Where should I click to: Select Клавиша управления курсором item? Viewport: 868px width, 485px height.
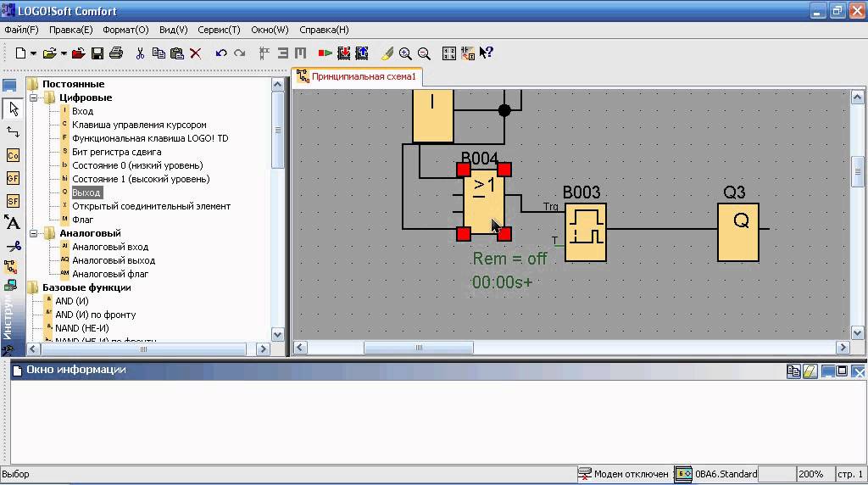point(139,125)
